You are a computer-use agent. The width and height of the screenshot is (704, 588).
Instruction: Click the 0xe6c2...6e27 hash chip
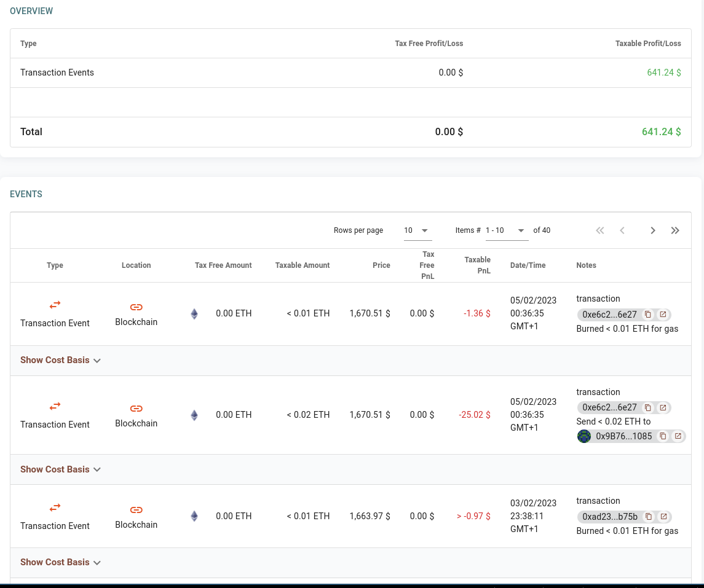pos(609,314)
